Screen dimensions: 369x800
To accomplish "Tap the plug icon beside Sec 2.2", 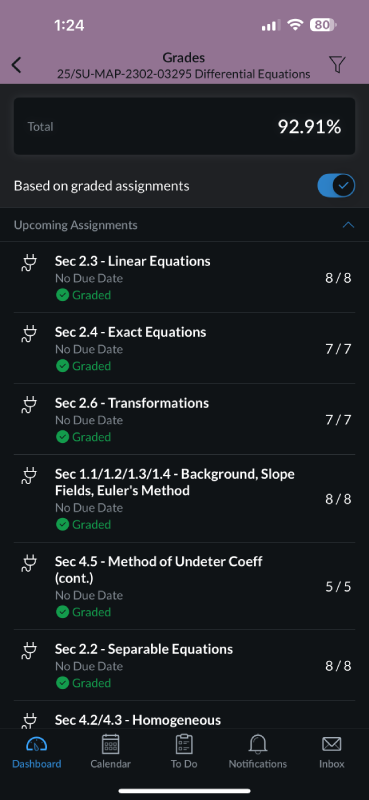I will [29, 651].
